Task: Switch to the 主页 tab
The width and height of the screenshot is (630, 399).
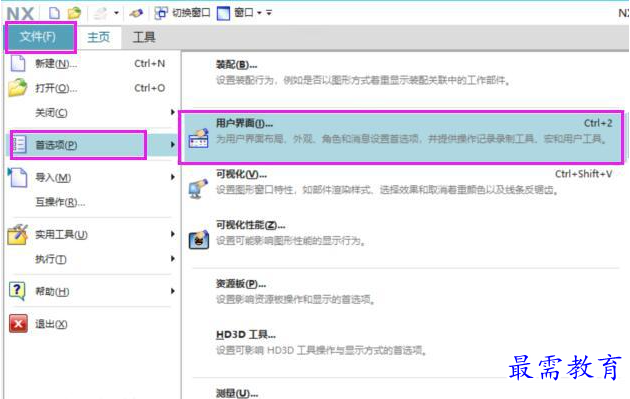Action: [x=98, y=37]
